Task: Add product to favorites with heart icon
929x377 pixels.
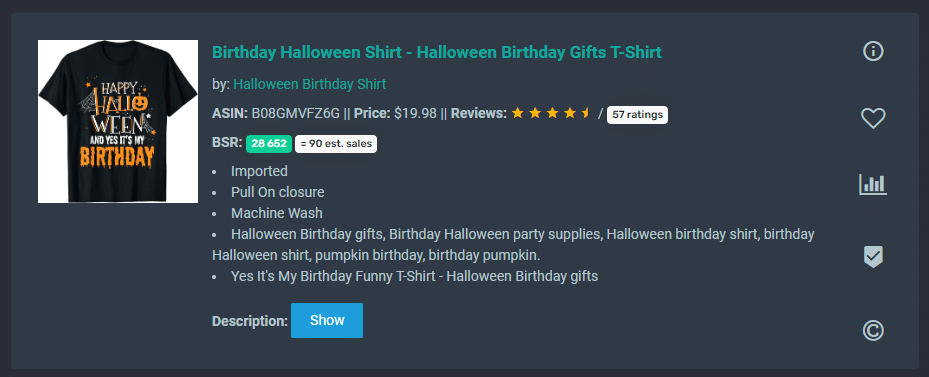Action: point(873,119)
